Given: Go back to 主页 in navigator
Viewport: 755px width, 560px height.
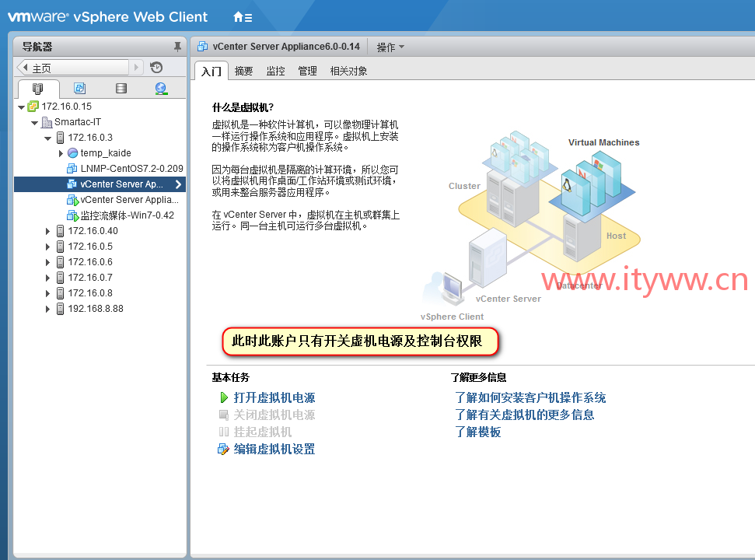Looking at the screenshot, I should point(72,68).
